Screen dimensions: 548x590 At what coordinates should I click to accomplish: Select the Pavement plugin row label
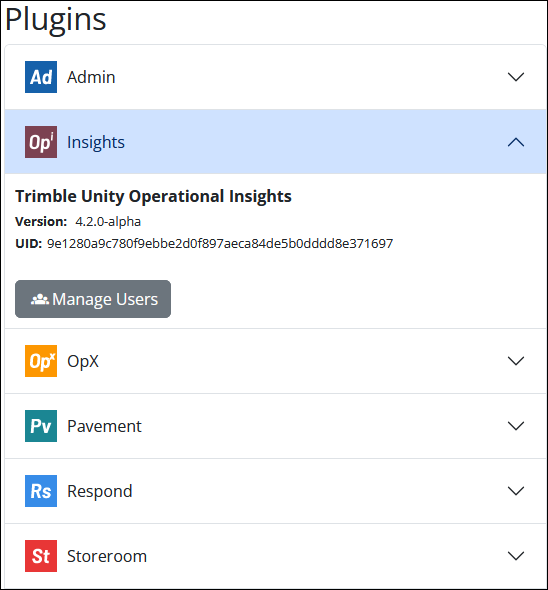104,426
